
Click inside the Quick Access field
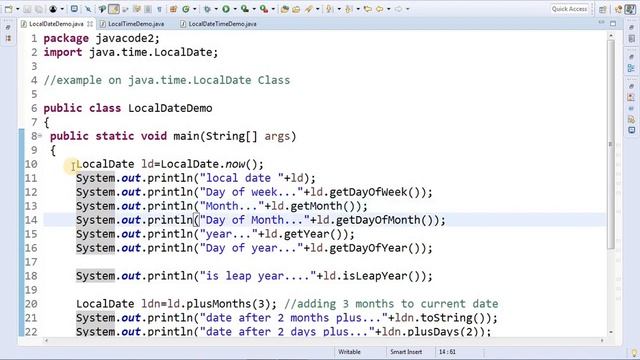tap(569, 9)
